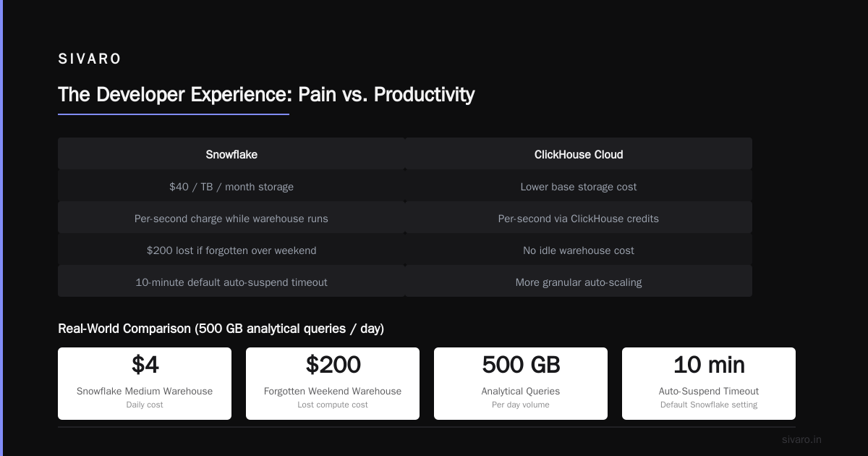868x456 pixels.
Task: Select the $40 / TB / month storage cell
Action: 231,187
